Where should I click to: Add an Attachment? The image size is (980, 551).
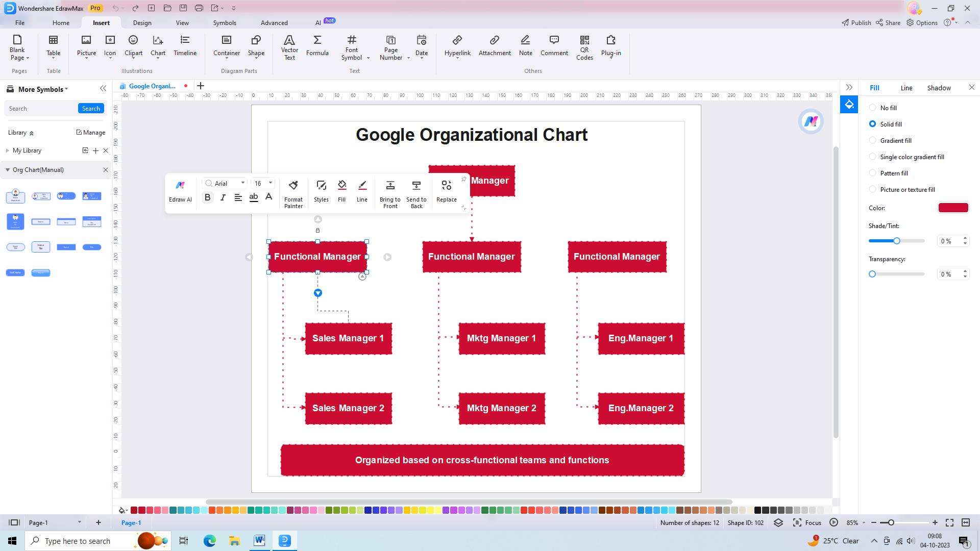click(x=494, y=47)
